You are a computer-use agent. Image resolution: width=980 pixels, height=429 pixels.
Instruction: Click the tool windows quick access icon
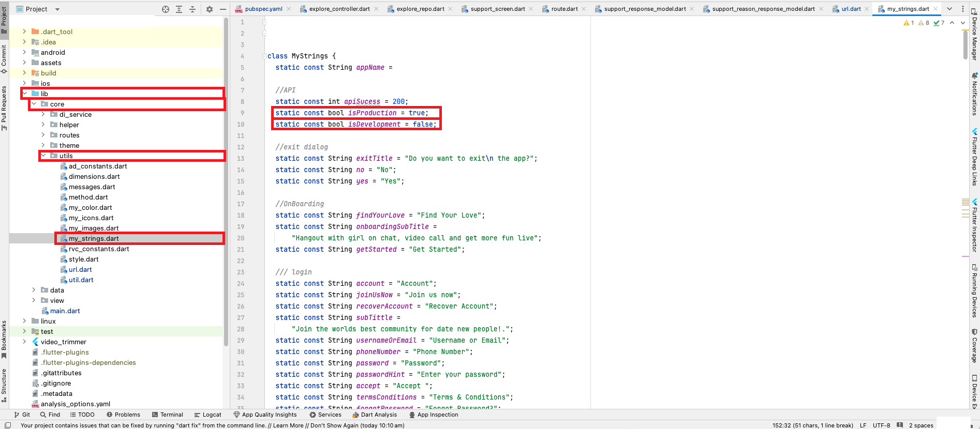click(8, 425)
